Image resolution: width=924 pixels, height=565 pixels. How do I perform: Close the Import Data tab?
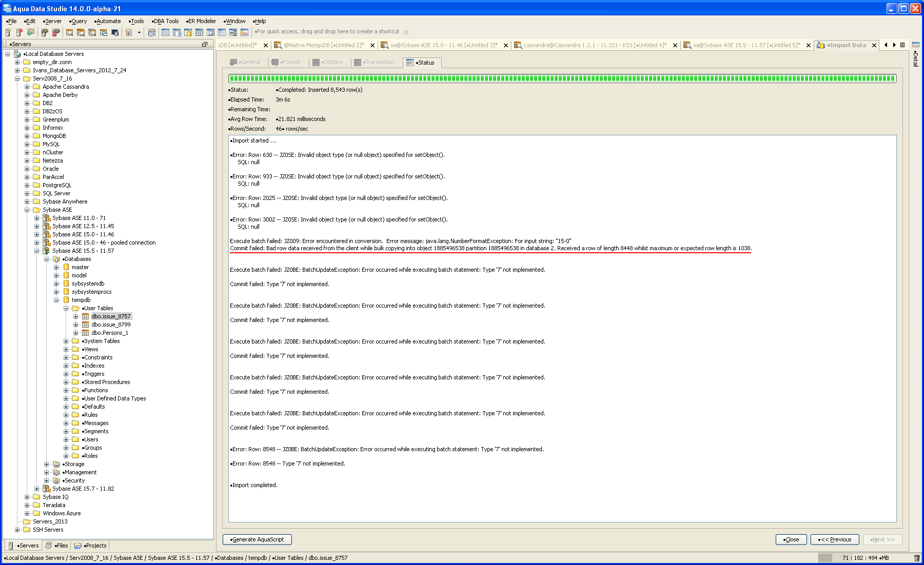pyautogui.click(x=874, y=45)
